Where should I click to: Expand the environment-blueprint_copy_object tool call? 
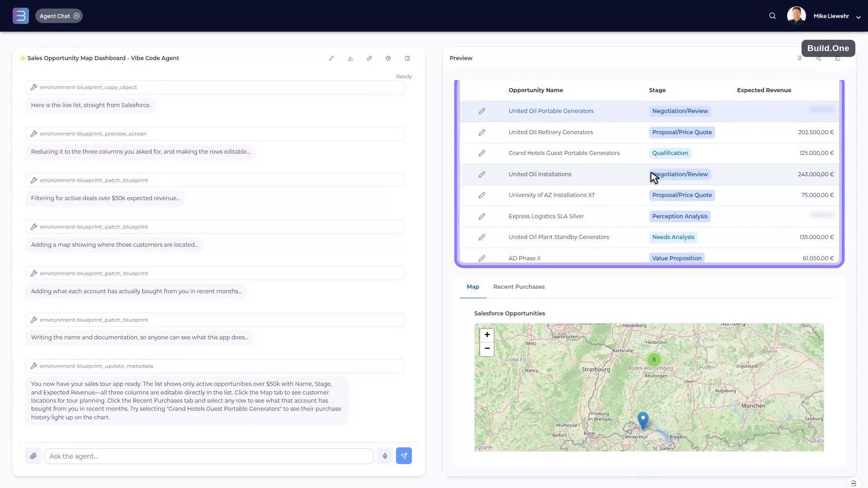215,87
